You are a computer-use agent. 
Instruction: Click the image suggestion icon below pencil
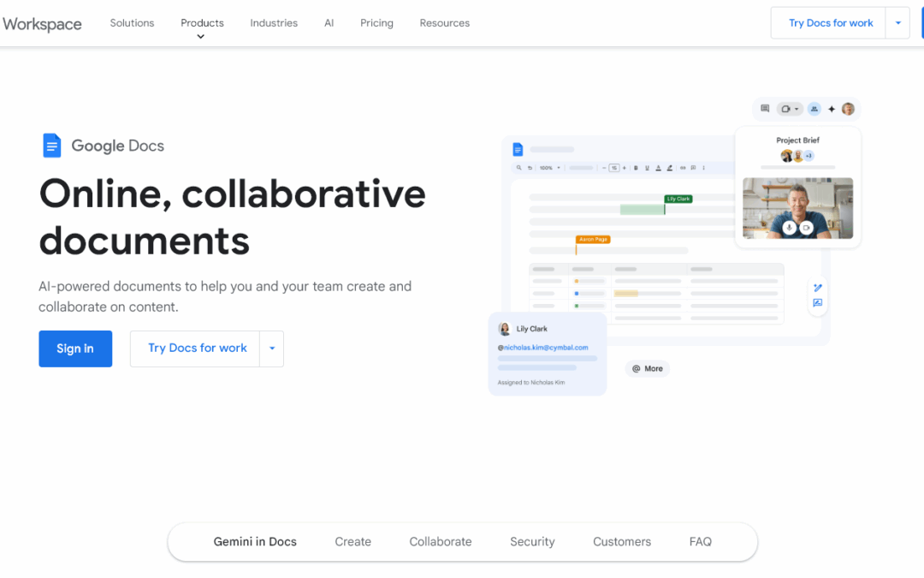(x=817, y=302)
